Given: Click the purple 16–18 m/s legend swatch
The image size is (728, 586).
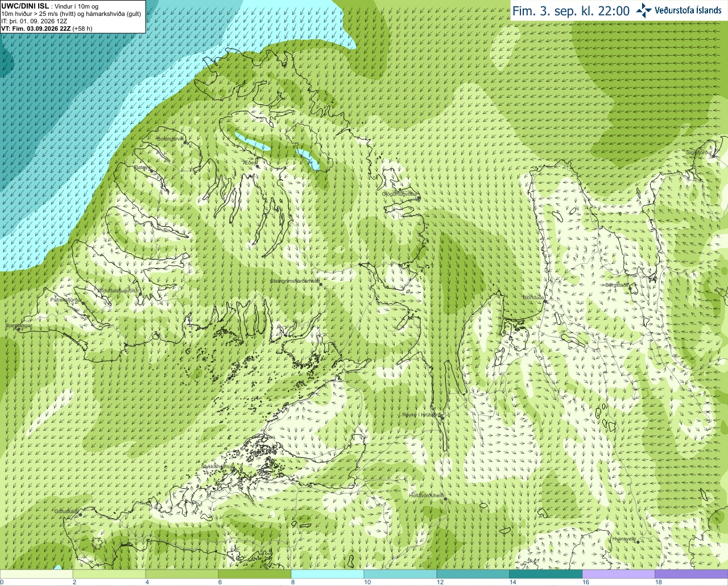Looking at the screenshot, I should [618, 574].
